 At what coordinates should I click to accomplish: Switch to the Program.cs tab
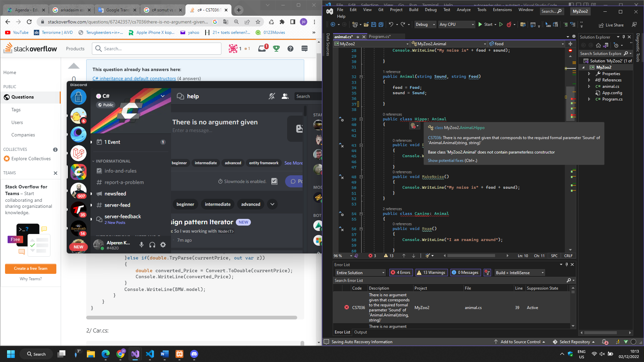tap(379, 37)
